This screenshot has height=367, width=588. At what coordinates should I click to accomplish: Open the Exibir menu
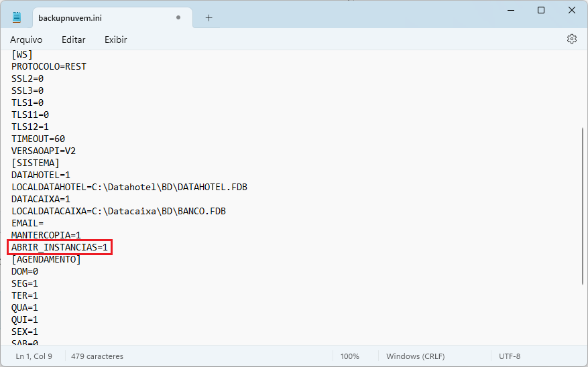116,40
